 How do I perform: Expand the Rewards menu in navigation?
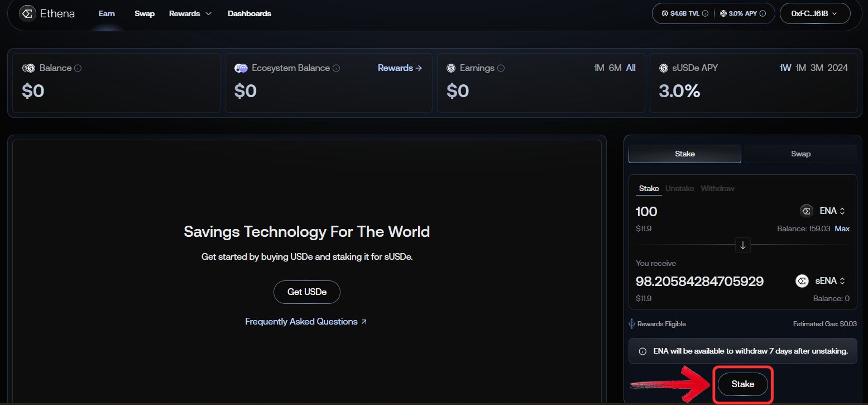[190, 13]
